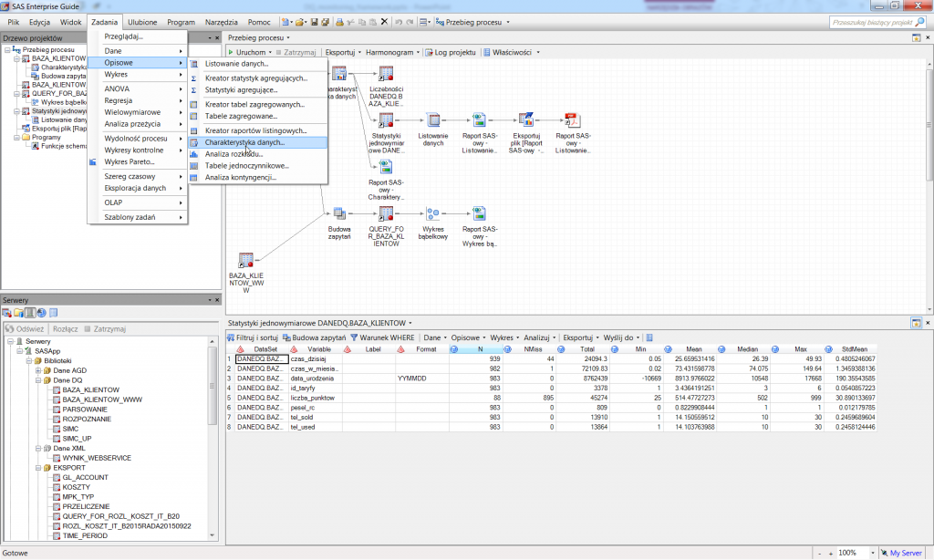934x560 pixels.
Task: Click the Warunek WHERE filter button
Action: pyautogui.click(x=382, y=337)
